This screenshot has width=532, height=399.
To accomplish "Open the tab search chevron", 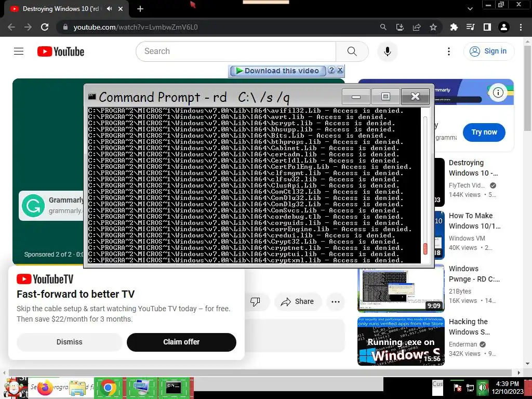I will tap(470, 9).
